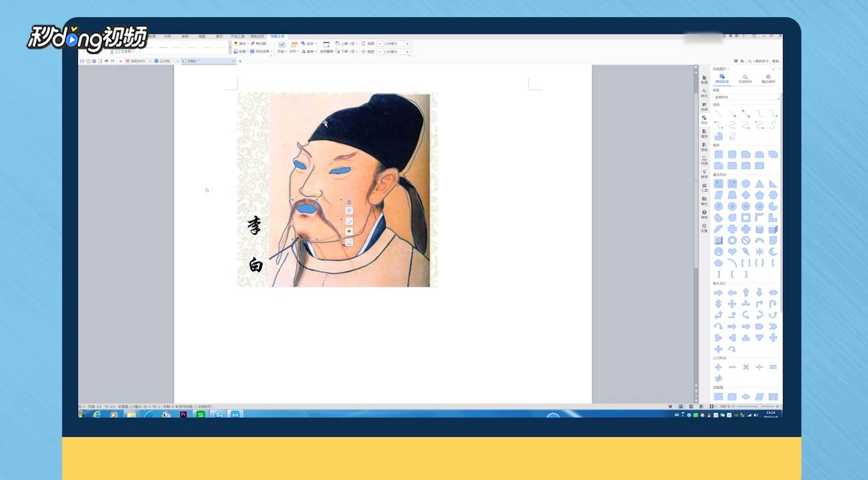Viewport: 868px width, 480px height.
Task: Select the cube shape
Action: (x=773, y=229)
